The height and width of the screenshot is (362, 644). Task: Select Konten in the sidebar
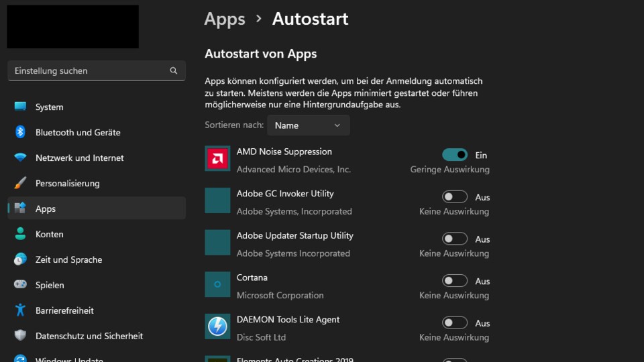pyautogui.click(x=97, y=234)
